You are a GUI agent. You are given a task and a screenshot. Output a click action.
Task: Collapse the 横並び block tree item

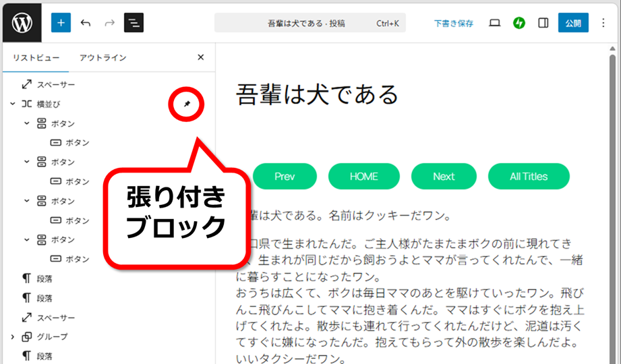point(12,104)
